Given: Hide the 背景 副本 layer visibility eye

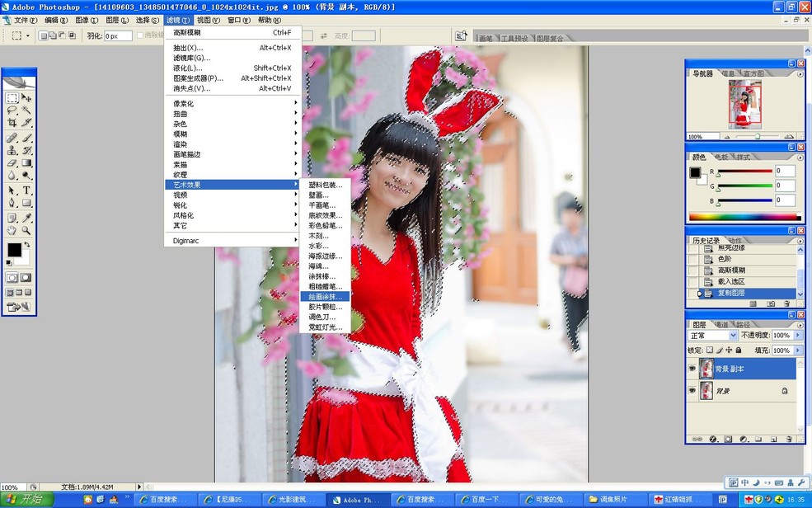Looking at the screenshot, I should click(692, 367).
